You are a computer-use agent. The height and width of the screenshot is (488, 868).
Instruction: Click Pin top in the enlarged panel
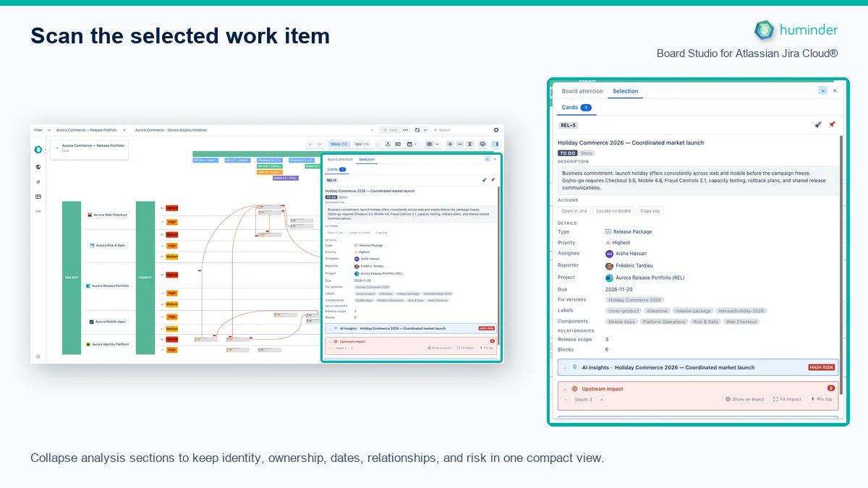pyautogui.click(x=821, y=399)
